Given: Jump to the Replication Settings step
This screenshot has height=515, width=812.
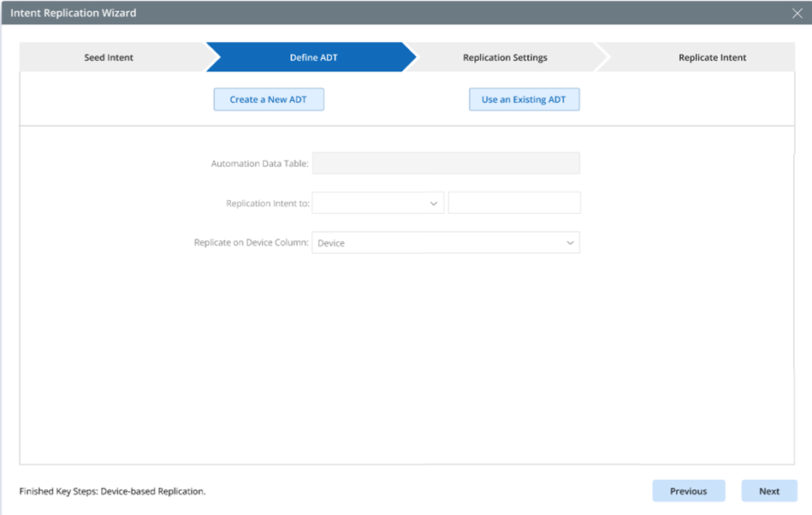Looking at the screenshot, I should pyautogui.click(x=505, y=57).
